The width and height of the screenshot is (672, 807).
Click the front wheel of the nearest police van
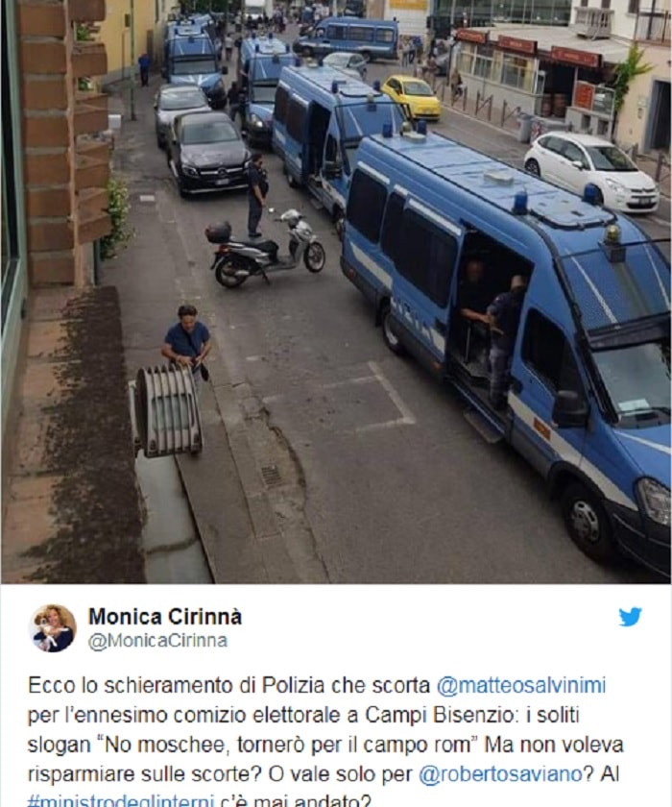(588, 518)
